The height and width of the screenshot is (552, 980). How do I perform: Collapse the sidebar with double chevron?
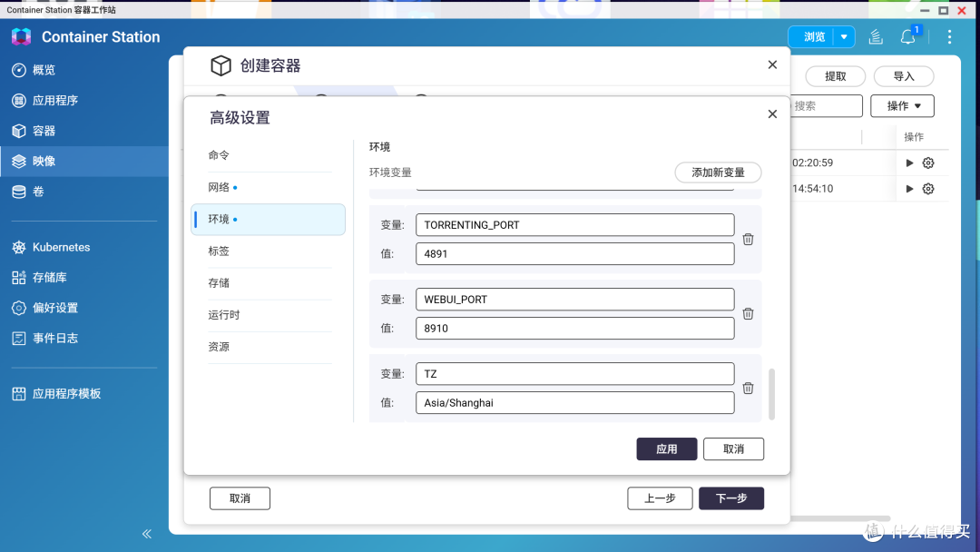click(x=147, y=533)
